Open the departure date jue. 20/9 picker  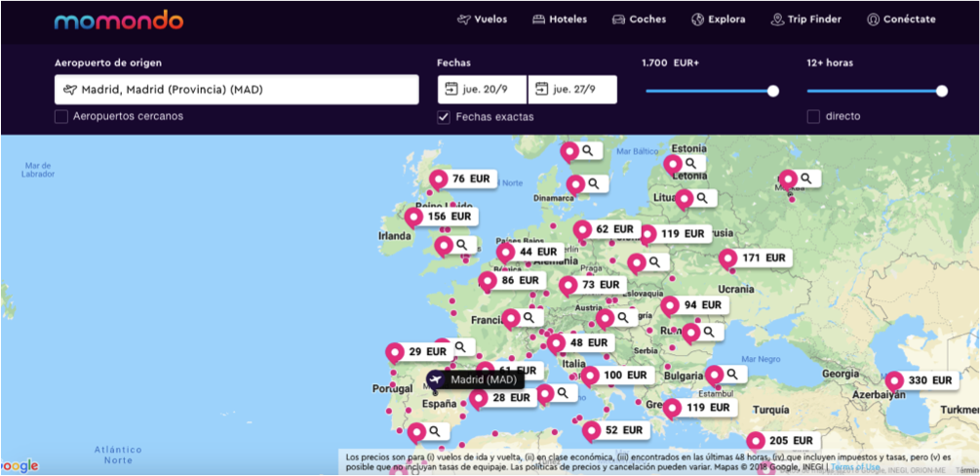pos(482,90)
